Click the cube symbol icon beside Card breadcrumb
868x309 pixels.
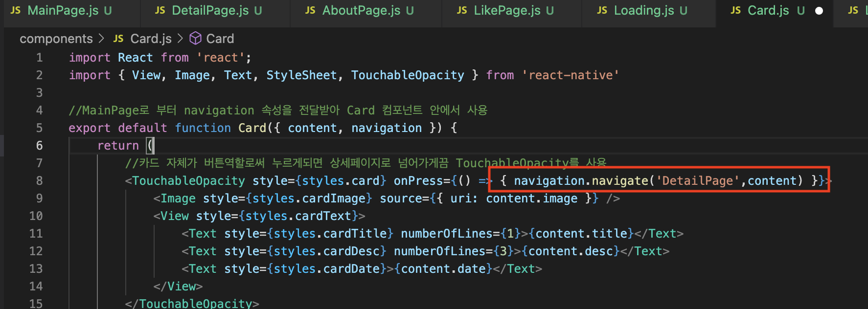point(196,38)
